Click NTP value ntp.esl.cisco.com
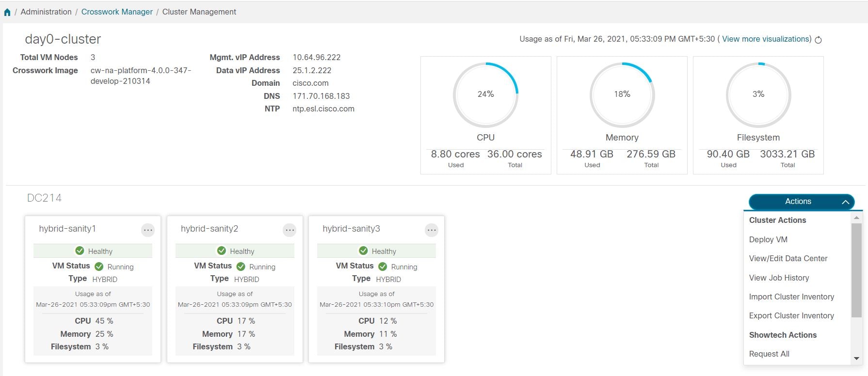The height and width of the screenshot is (376, 868). click(323, 109)
